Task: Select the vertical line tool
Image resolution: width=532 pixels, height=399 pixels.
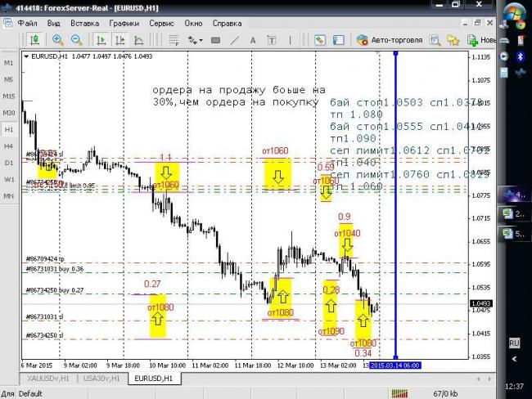Action: click(290, 40)
